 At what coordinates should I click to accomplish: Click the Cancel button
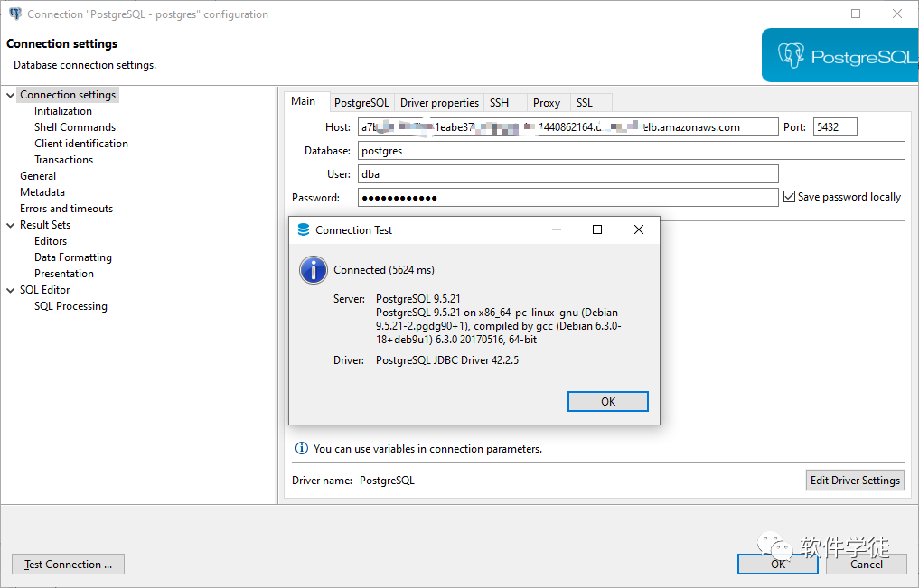(867, 564)
